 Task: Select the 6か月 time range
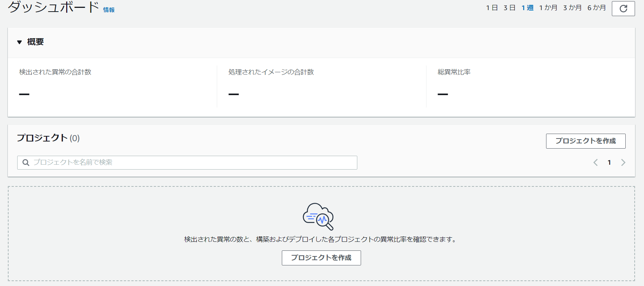[597, 8]
